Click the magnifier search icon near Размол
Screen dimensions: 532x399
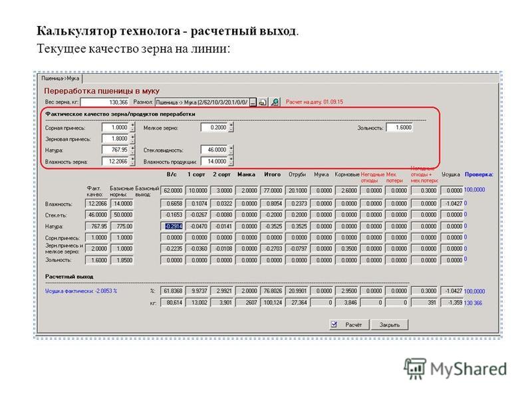pyautogui.click(x=275, y=102)
